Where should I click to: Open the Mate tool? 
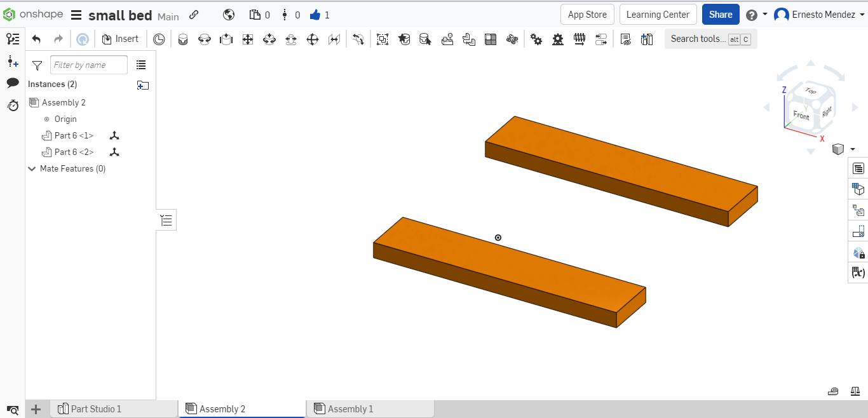183,39
